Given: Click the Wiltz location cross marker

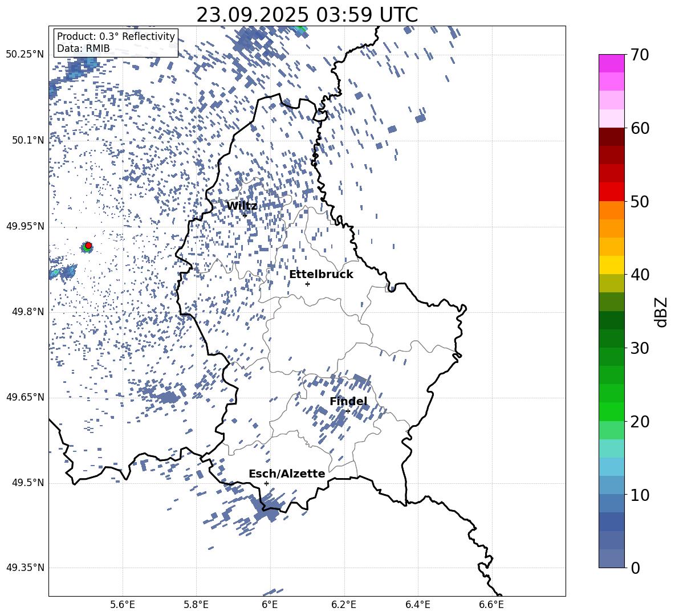Looking at the screenshot, I should 245,215.
